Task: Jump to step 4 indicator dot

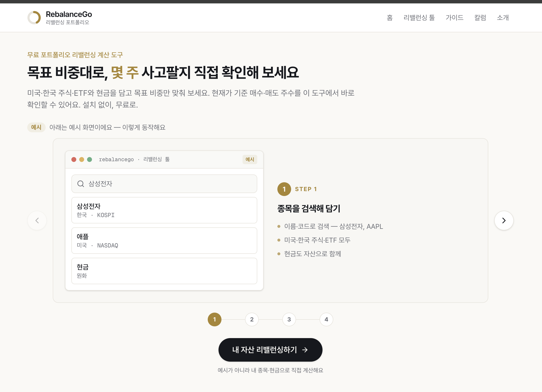Action: pyautogui.click(x=326, y=319)
